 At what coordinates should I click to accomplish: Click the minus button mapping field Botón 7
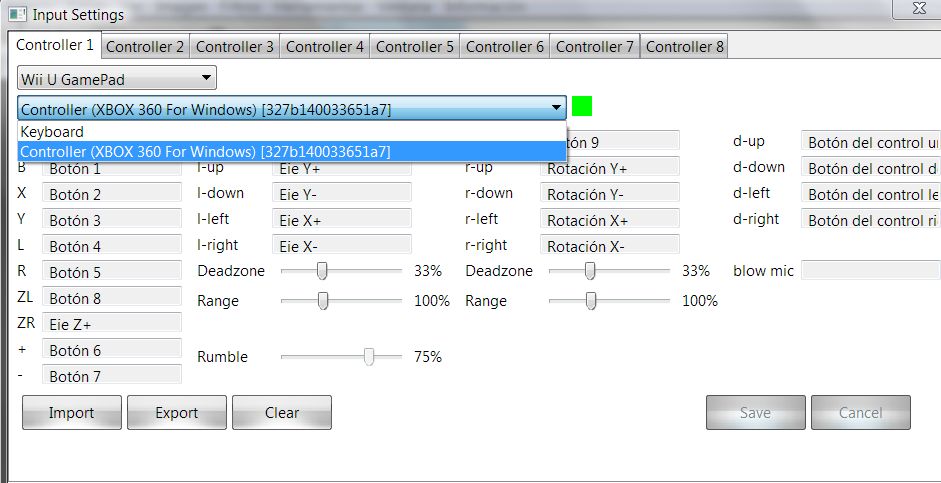point(112,376)
